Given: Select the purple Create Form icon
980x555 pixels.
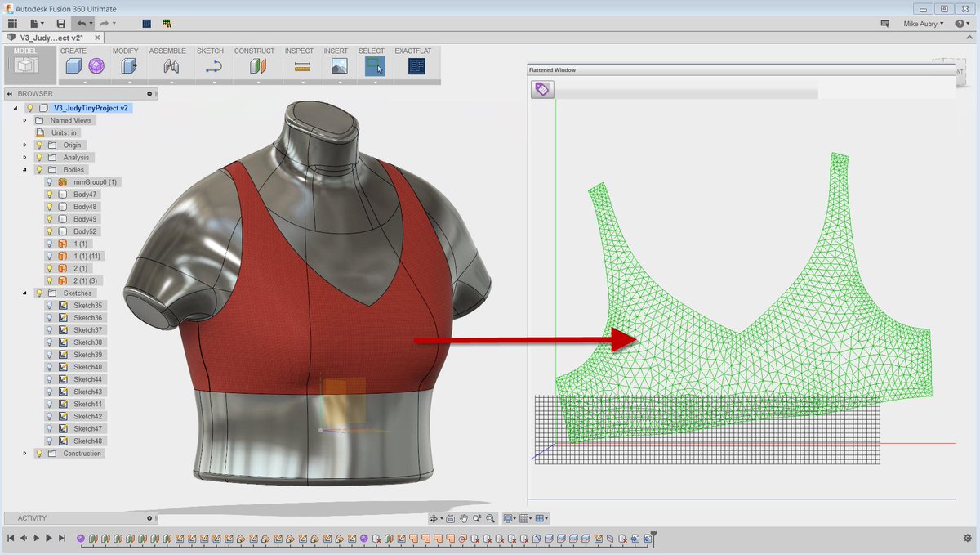Looking at the screenshot, I should coord(96,66).
